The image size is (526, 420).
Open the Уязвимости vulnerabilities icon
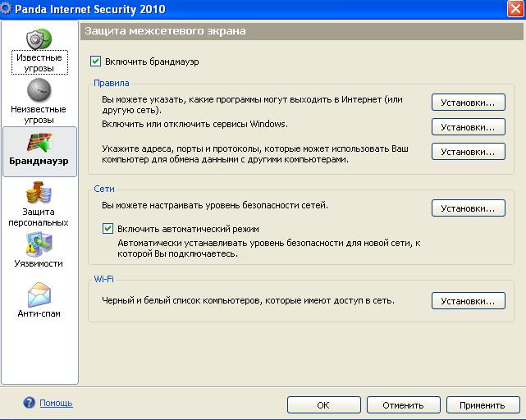coord(39,244)
